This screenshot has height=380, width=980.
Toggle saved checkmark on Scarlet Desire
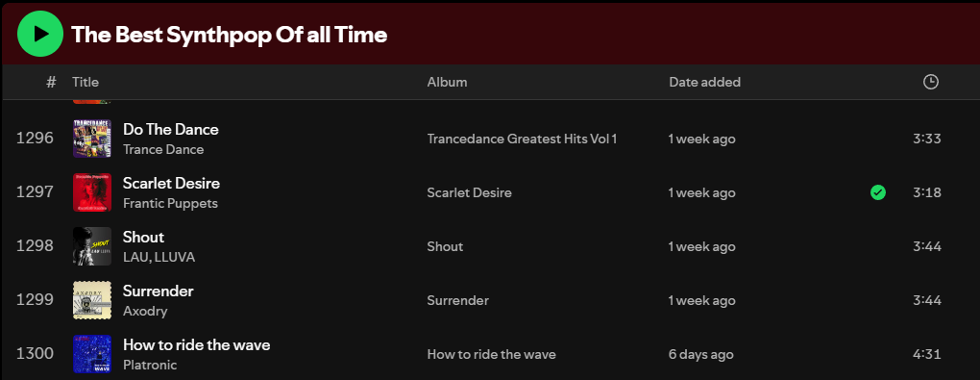point(878,192)
